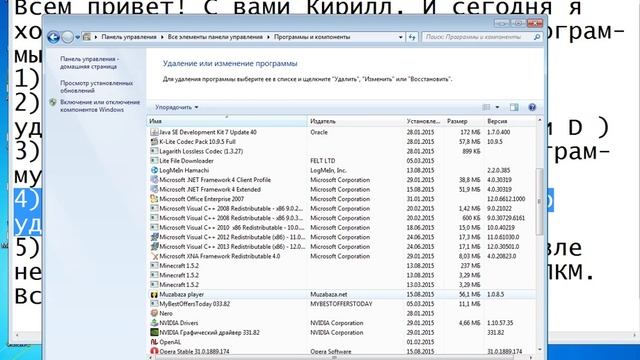Select 'Панель управления' breadcrumb in address bar
The image size is (640, 360).
coord(129,37)
